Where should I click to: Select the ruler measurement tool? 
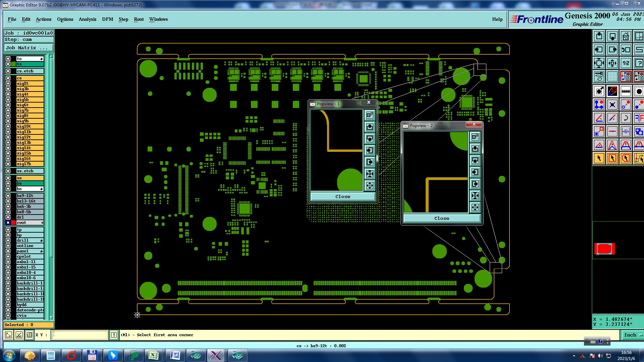(626, 91)
